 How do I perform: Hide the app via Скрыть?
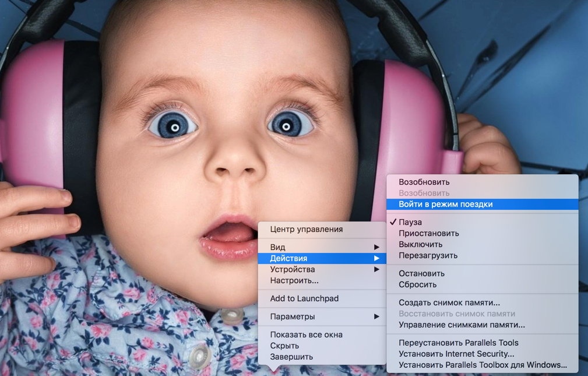(284, 346)
